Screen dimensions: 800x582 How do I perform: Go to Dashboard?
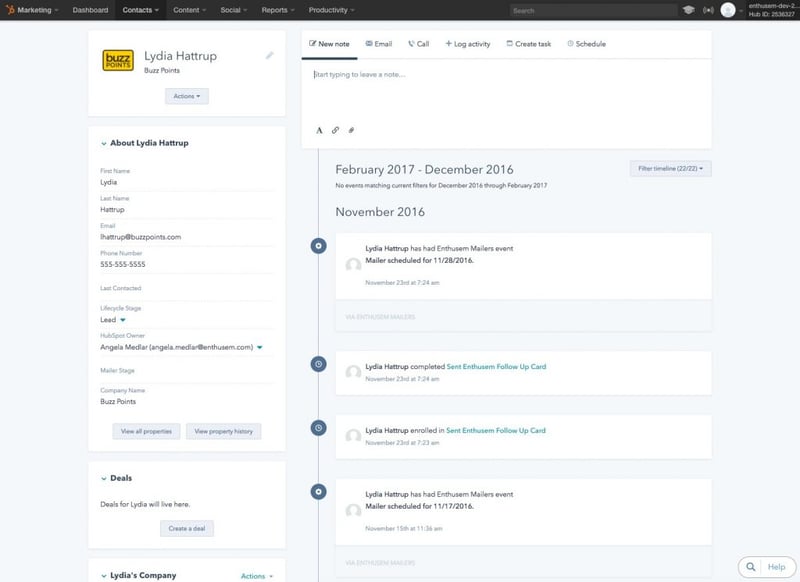coord(90,10)
